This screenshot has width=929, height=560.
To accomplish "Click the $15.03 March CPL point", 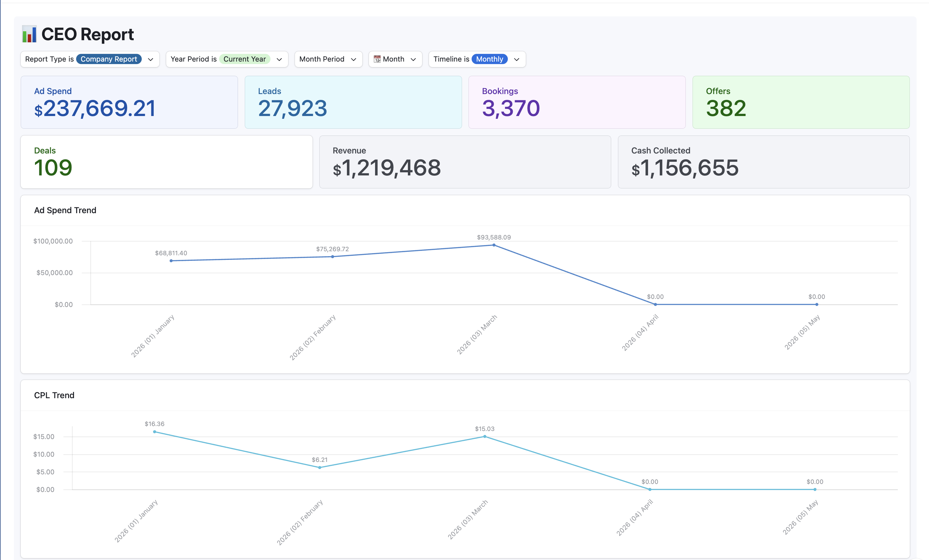I will click(x=485, y=437).
